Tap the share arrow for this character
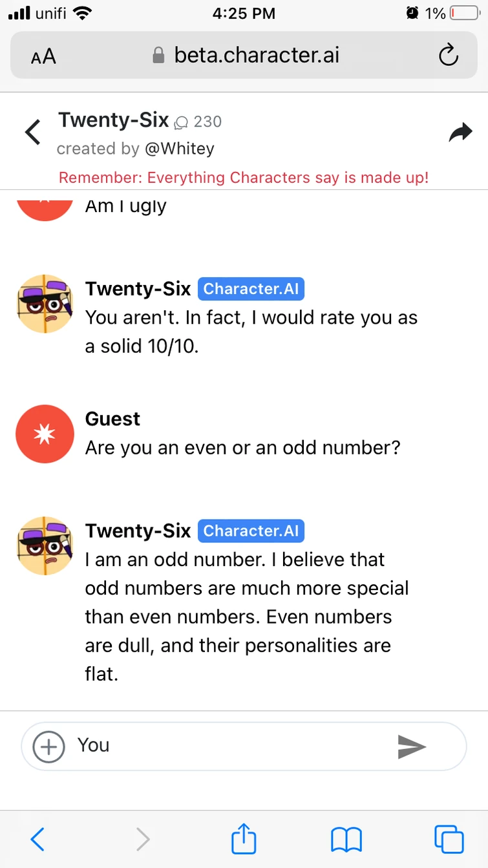488x868 pixels. coord(461,132)
